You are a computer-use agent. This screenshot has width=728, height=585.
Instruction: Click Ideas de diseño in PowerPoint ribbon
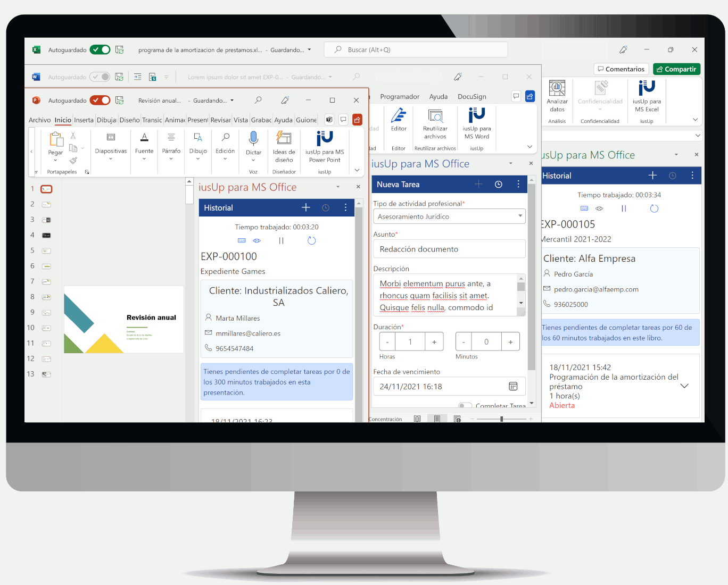click(284, 147)
